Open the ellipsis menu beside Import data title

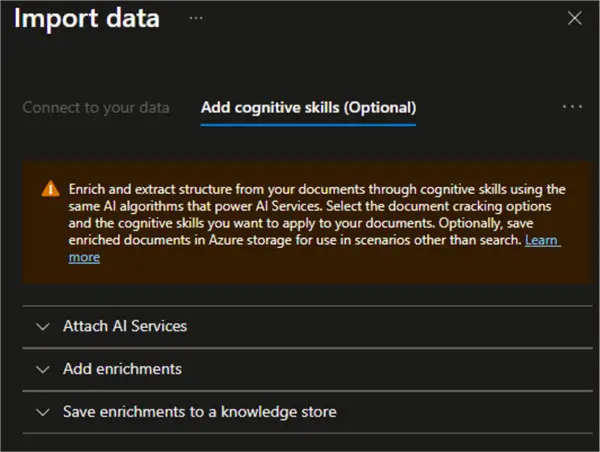[x=196, y=18]
